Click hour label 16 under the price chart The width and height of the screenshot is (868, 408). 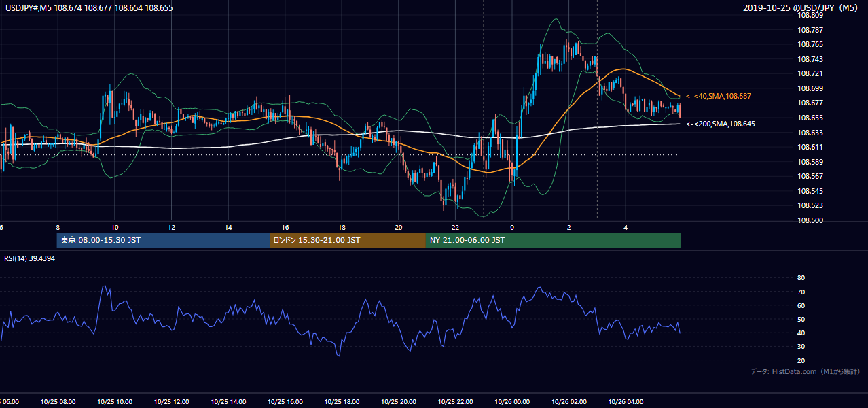click(285, 227)
